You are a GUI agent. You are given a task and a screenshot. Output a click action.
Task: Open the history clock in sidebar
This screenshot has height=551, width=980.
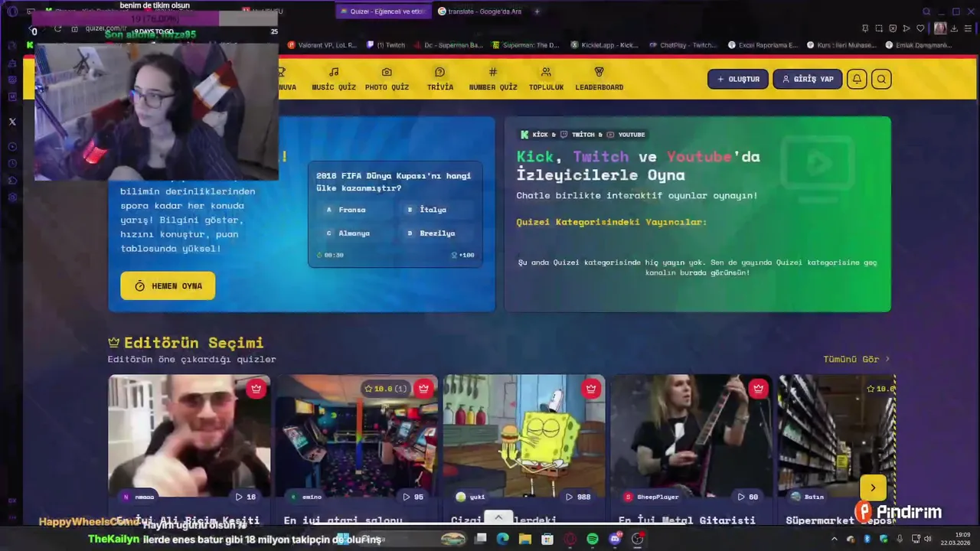(x=12, y=164)
